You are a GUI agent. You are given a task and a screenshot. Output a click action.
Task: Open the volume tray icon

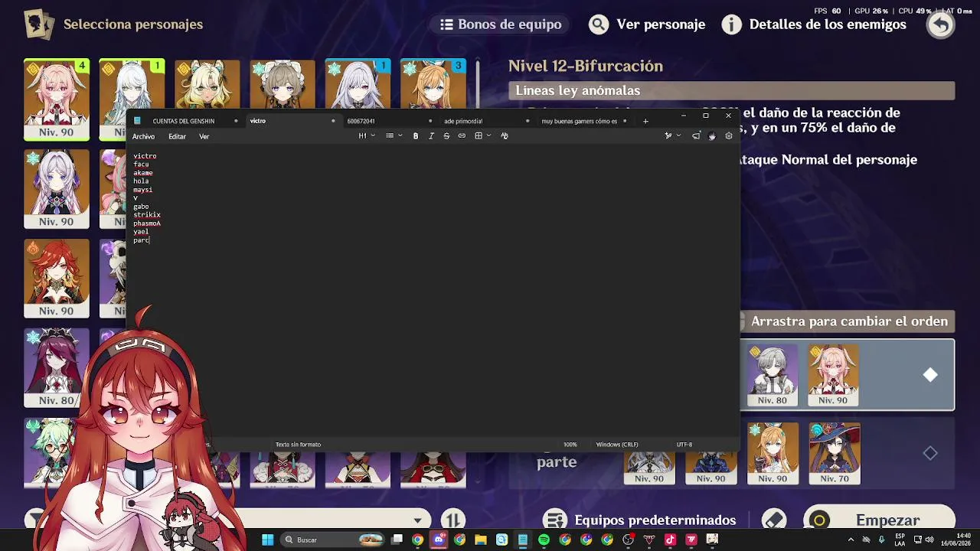(x=929, y=540)
